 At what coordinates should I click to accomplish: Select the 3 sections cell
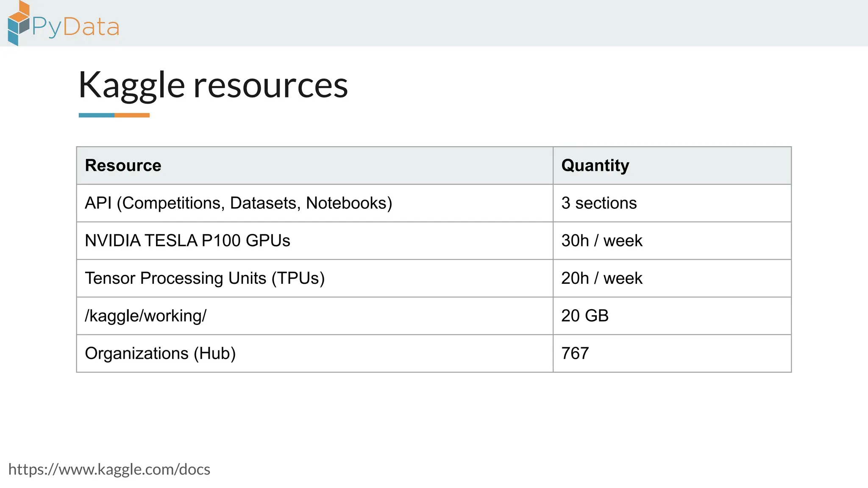coord(672,203)
